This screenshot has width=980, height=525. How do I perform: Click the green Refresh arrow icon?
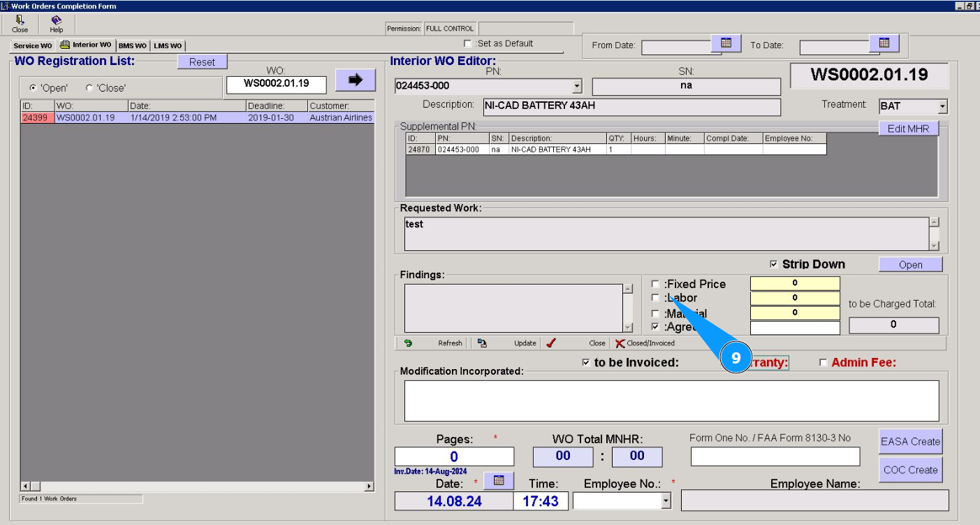pos(408,343)
